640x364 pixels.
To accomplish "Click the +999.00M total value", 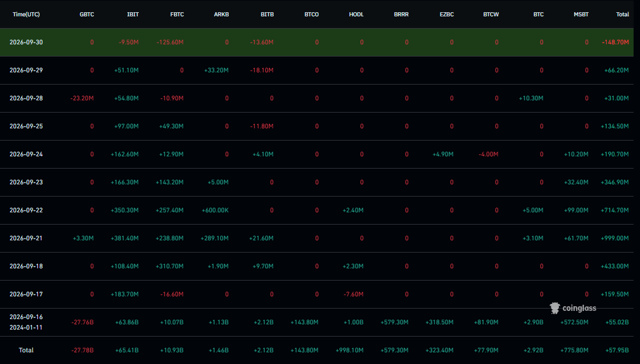I will [x=615, y=239].
